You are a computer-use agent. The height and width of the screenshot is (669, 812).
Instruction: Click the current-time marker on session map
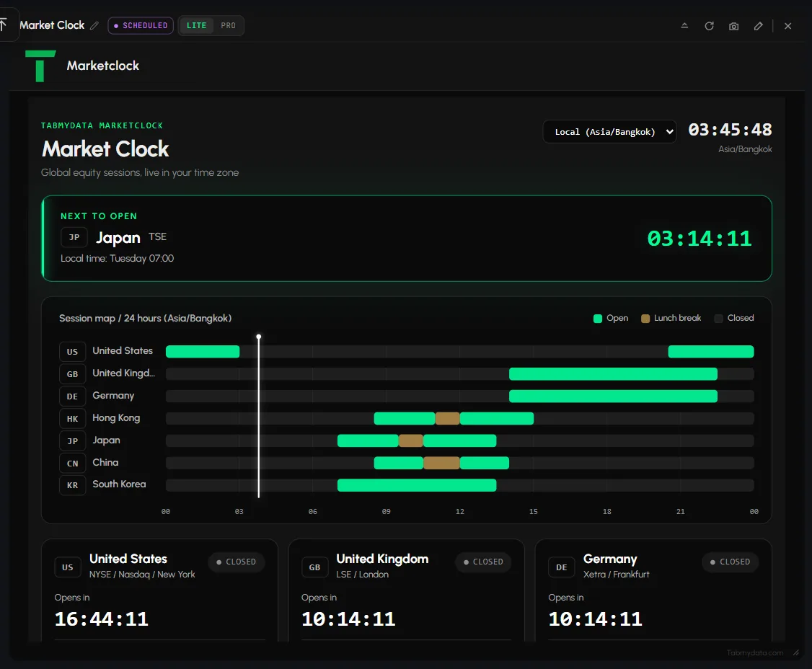tap(258, 416)
